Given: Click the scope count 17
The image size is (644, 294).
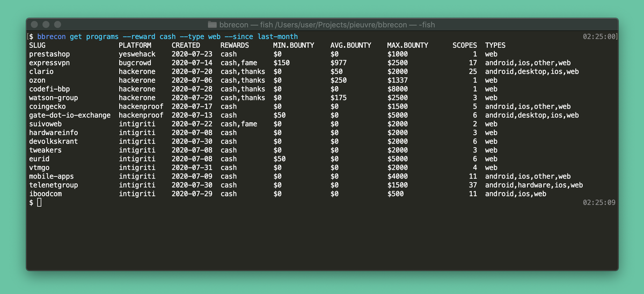Looking at the screenshot, I should [473, 63].
